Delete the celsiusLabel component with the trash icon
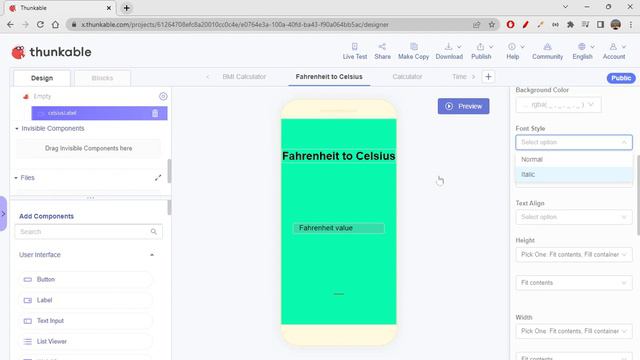640x360 pixels. (155, 113)
